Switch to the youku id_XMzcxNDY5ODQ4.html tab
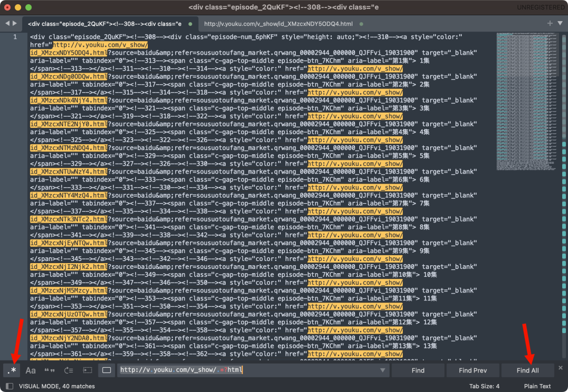Screen dimensions: 568x392 click(278, 24)
